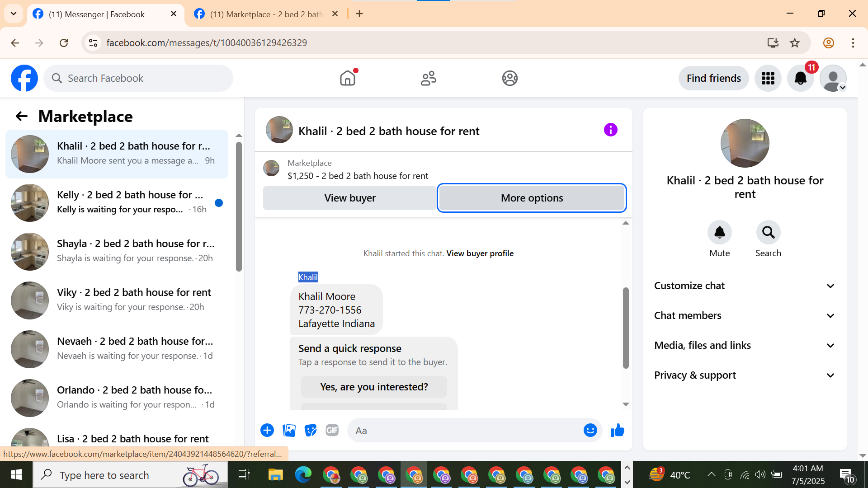Image resolution: width=868 pixels, height=488 pixels.
Task: Bookmark this page with the star icon
Action: [794, 43]
